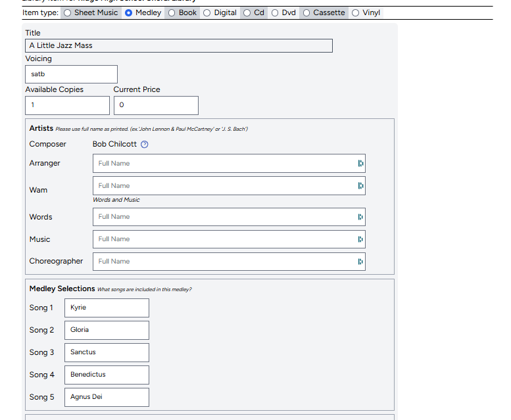Click Song 5 field containing Agnus Dei
Viewport: 511px width, 420px height.
pos(107,397)
